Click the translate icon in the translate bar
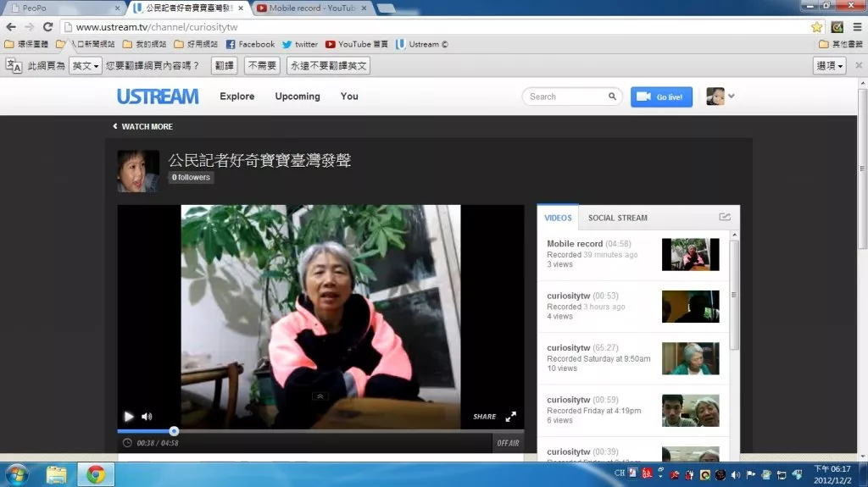 pyautogui.click(x=14, y=66)
